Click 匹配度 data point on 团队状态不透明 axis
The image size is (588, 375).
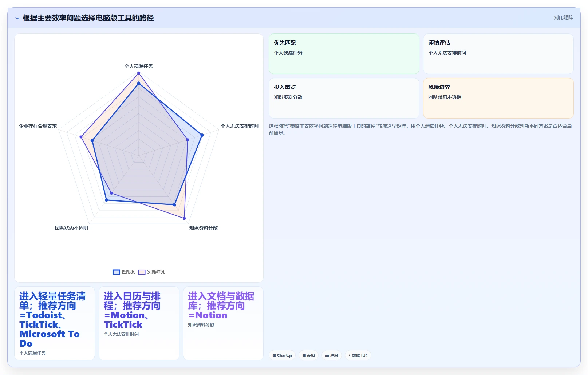pos(106,200)
